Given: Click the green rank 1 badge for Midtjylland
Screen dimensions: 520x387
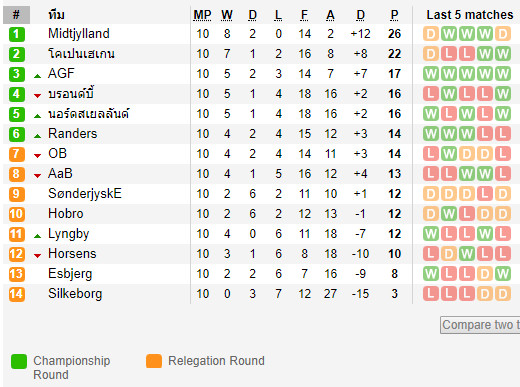Looking at the screenshot, I should pyautogui.click(x=17, y=34).
